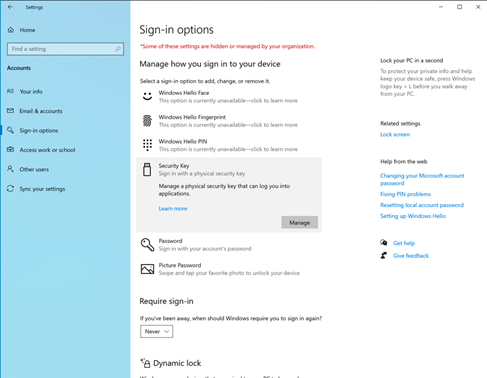Click the Your info person-card icon

[x=10, y=91]
